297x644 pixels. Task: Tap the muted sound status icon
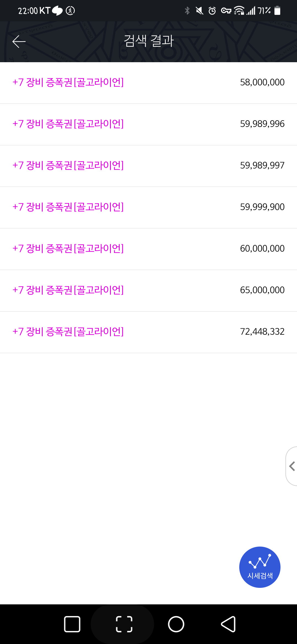click(x=199, y=11)
